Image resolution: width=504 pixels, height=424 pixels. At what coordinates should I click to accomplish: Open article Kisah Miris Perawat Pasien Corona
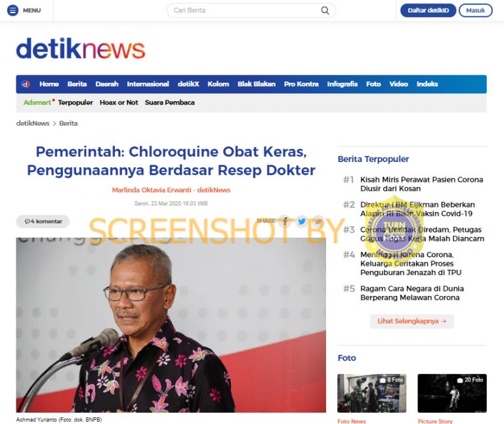(421, 184)
